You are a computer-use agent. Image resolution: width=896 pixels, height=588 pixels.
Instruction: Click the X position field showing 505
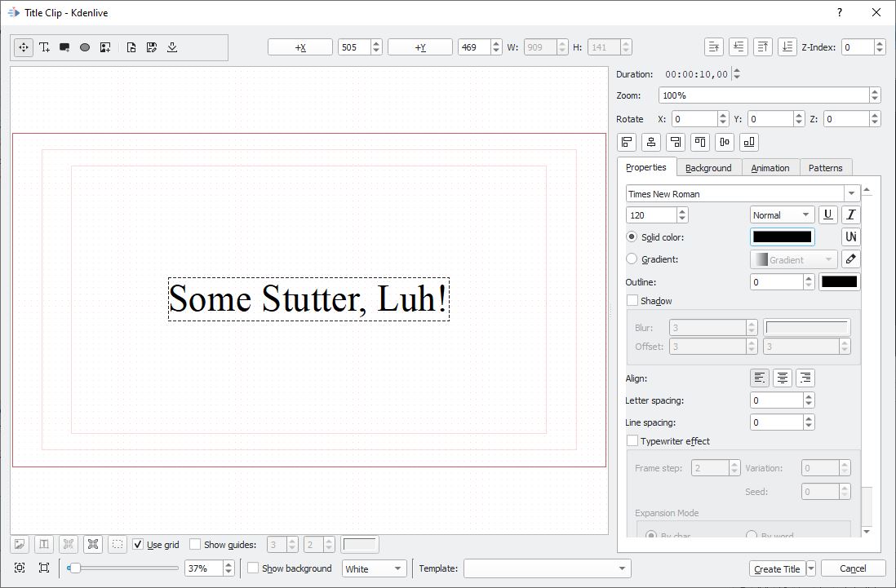(354, 47)
